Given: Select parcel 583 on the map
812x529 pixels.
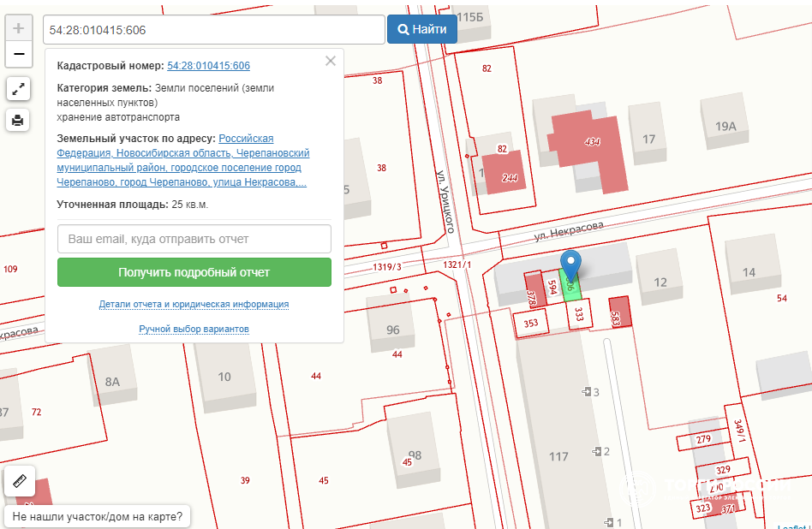Looking at the screenshot, I should pos(622,312).
